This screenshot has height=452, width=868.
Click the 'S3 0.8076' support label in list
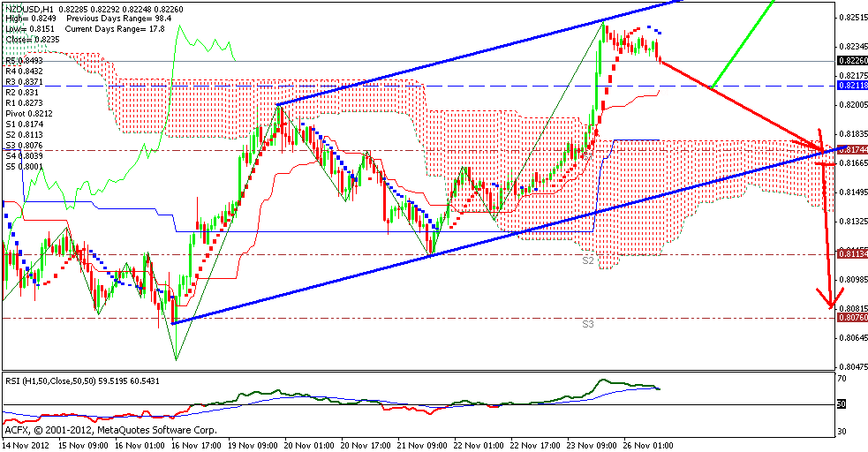coord(24,145)
